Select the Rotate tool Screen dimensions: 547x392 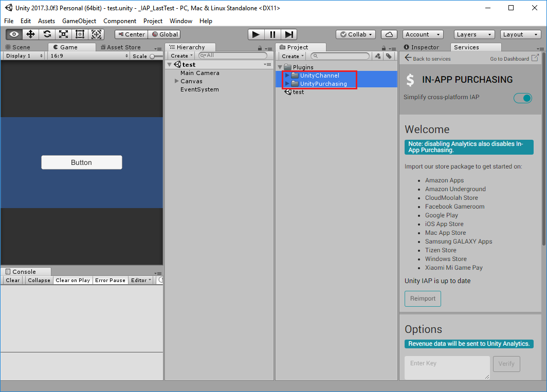pos(47,34)
